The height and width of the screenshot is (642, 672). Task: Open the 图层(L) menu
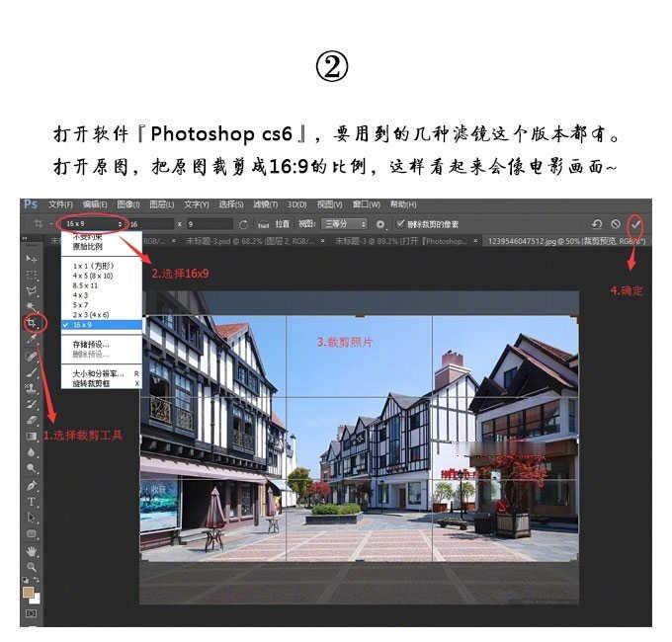(161, 204)
